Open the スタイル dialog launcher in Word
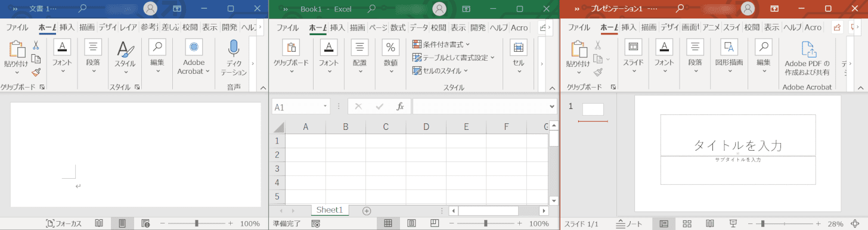Image resolution: width=868 pixels, height=230 pixels. tap(137, 87)
